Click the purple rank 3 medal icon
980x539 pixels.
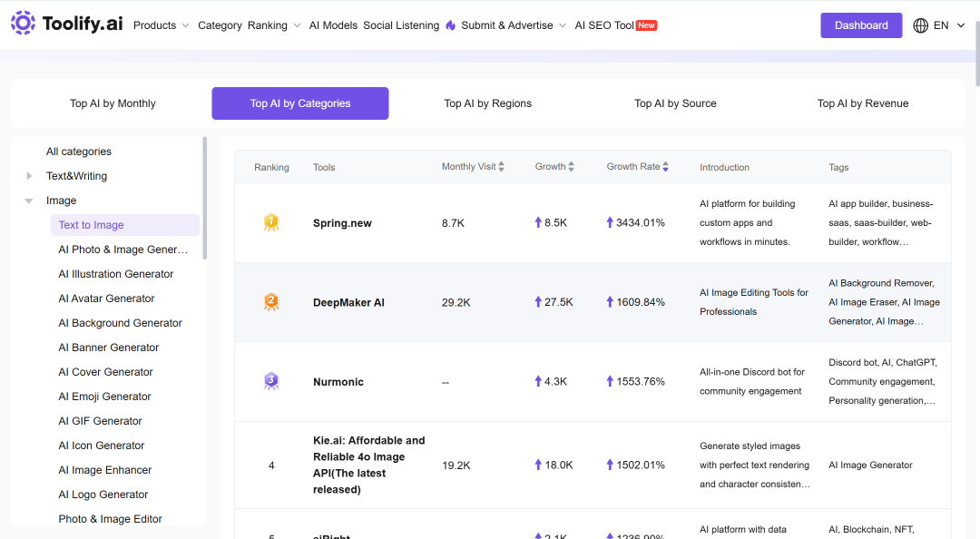coord(271,381)
